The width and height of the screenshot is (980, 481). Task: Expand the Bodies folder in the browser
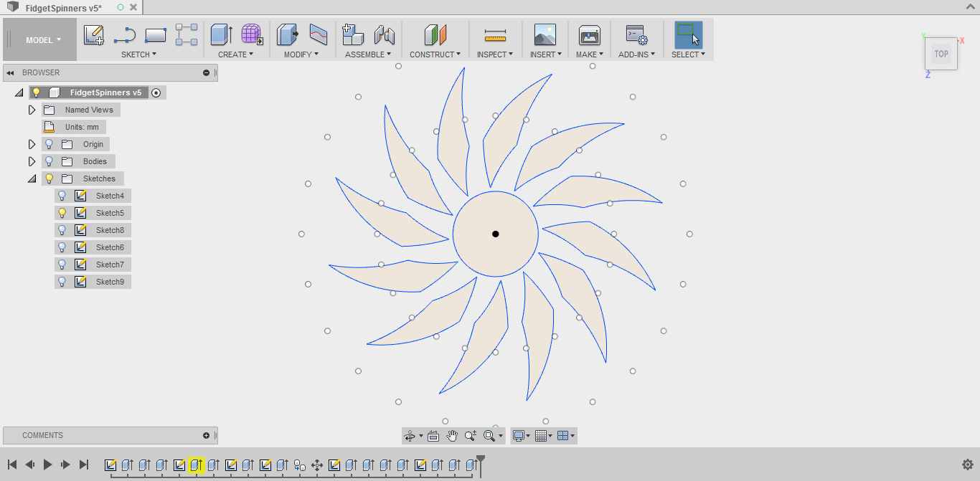[32, 161]
